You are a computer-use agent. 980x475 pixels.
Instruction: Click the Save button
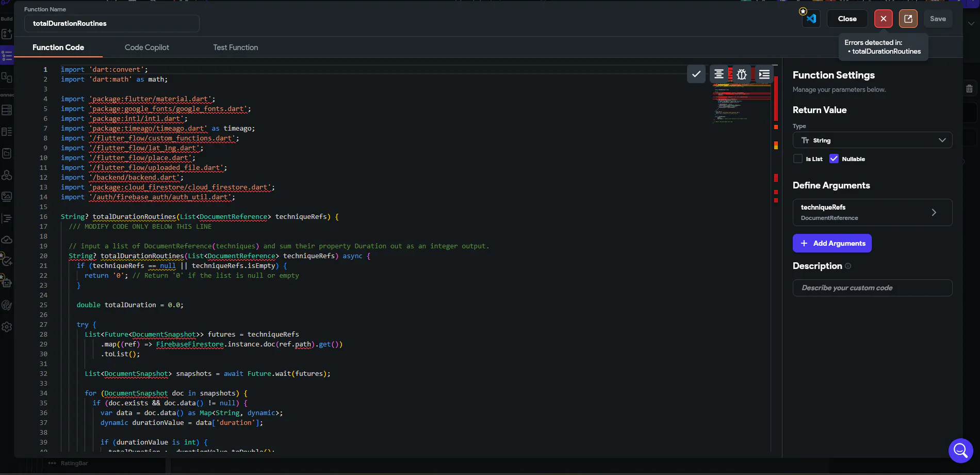click(x=938, y=19)
